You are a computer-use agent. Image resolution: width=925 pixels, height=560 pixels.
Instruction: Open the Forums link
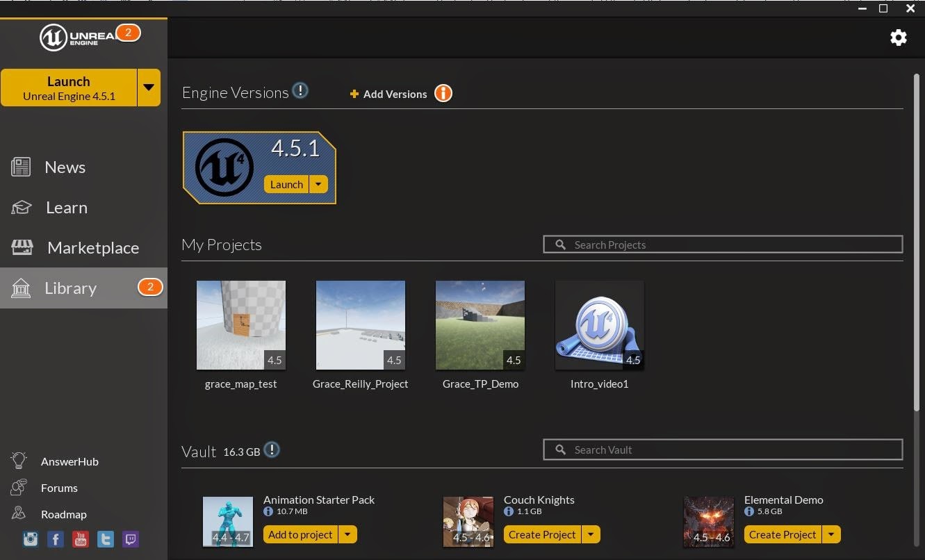pyautogui.click(x=59, y=488)
